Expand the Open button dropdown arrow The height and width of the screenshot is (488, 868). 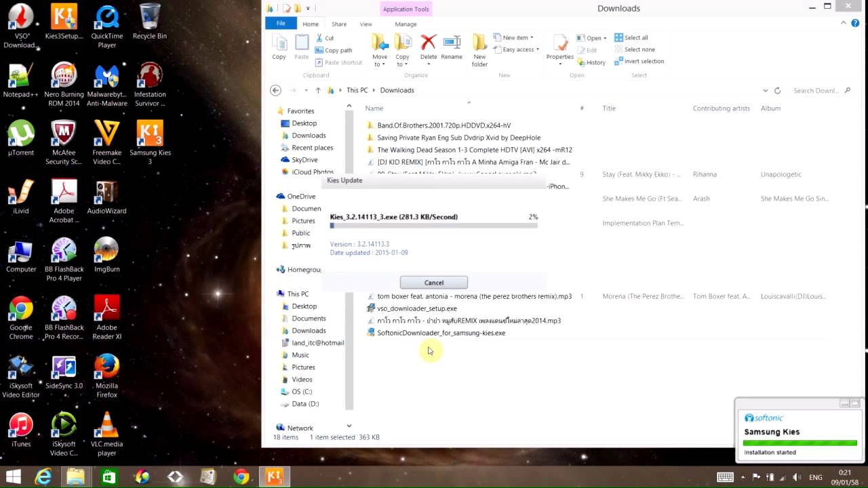tap(605, 38)
